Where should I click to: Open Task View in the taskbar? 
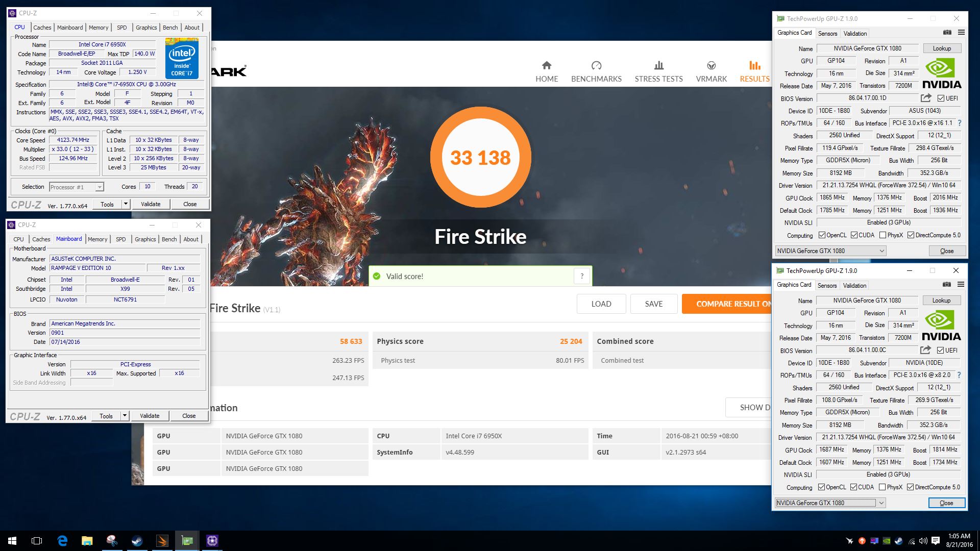coord(37,541)
